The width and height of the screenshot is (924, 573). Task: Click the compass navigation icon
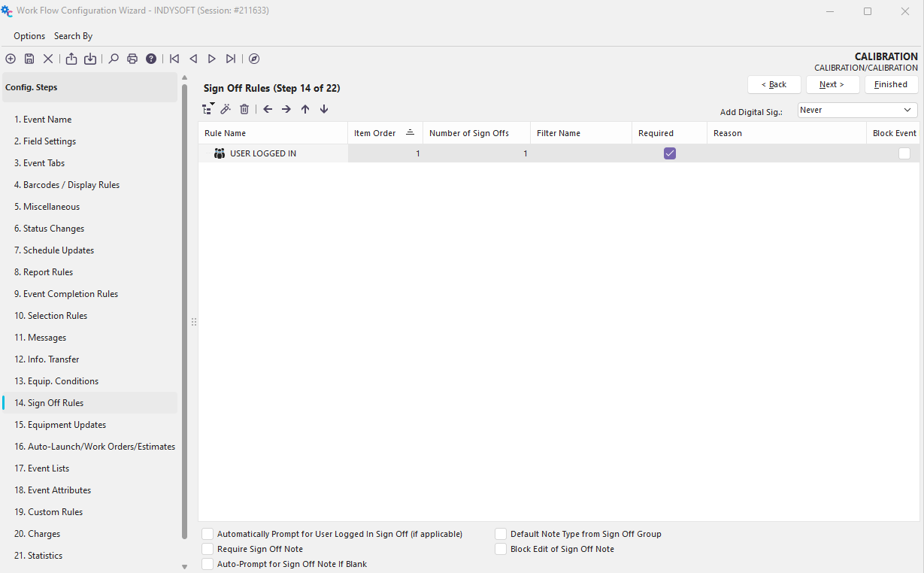pyautogui.click(x=254, y=59)
